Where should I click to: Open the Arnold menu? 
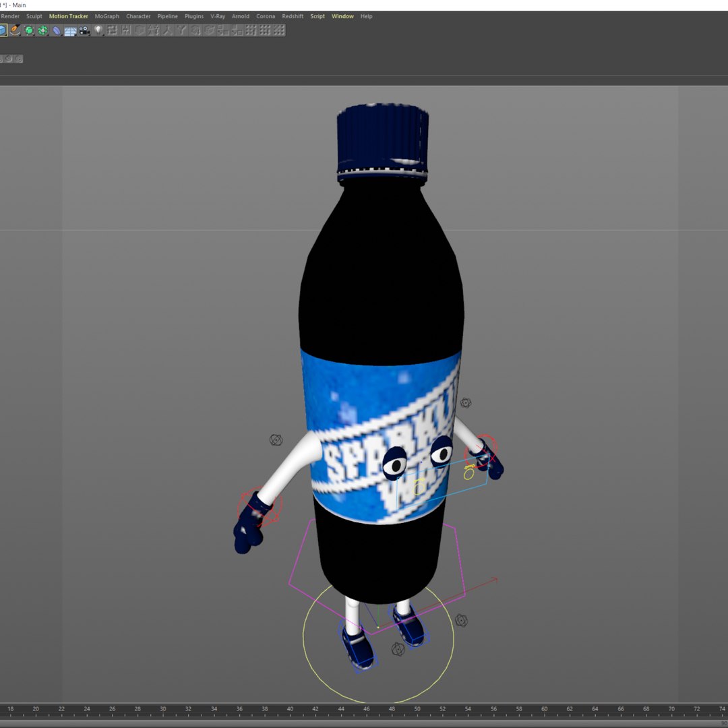[x=241, y=16]
